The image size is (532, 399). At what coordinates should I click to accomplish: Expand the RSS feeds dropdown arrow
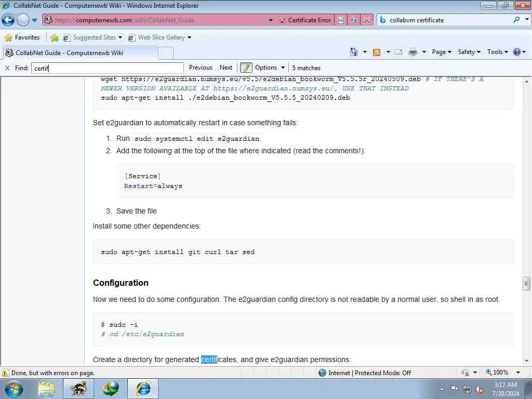click(x=388, y=52)
